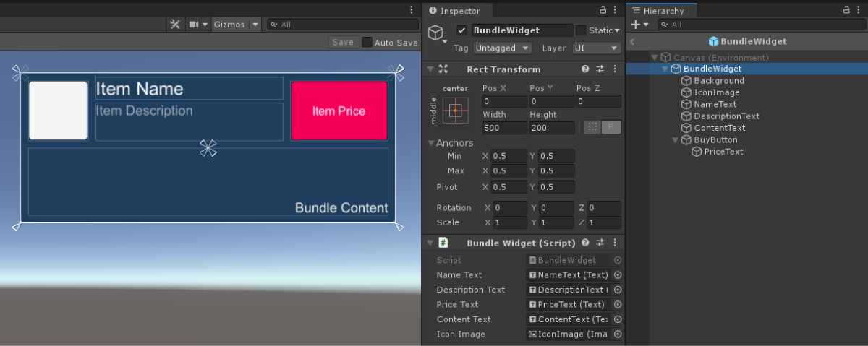Viewport: 868px width, 346px height.
Task: Open the Layer dropdown showing UI
Action: click(x=595, y=48)
